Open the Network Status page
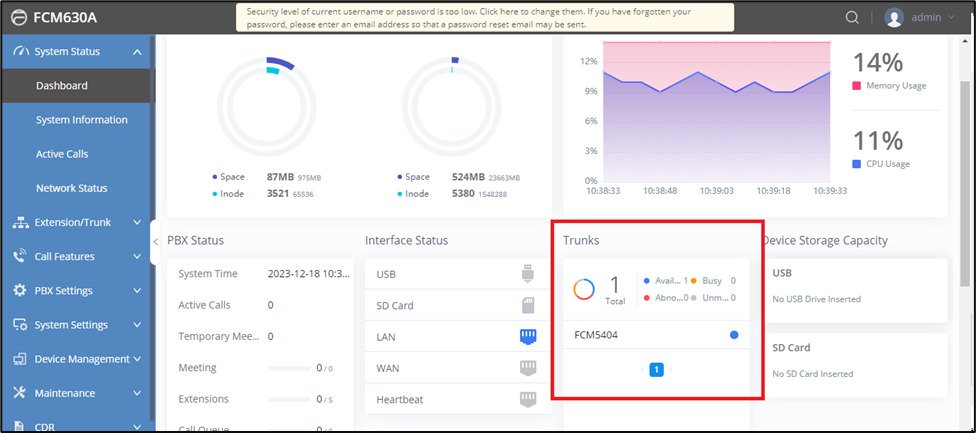 (x=72, y=188)
